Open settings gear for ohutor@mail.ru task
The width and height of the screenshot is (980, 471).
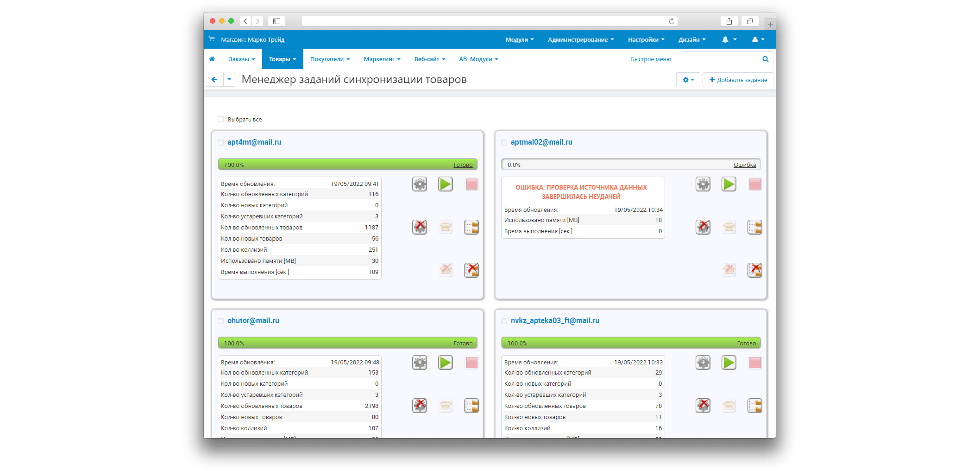(420, 363)
